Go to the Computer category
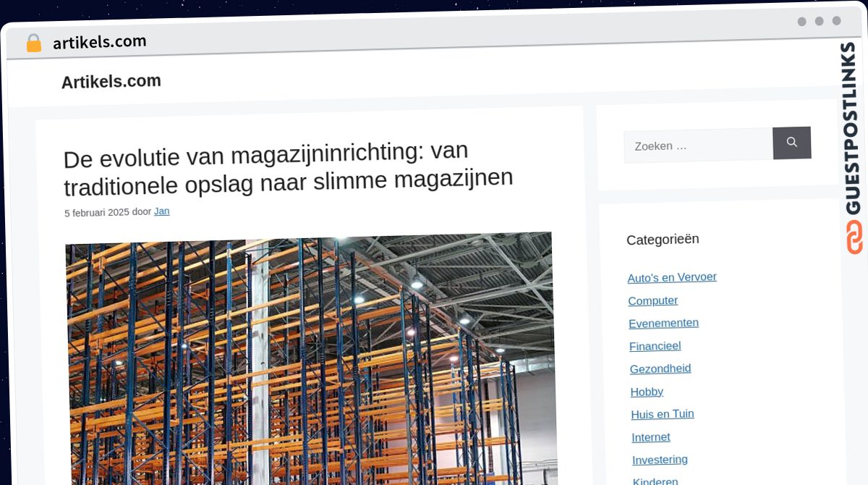 [x=653, y=300]
